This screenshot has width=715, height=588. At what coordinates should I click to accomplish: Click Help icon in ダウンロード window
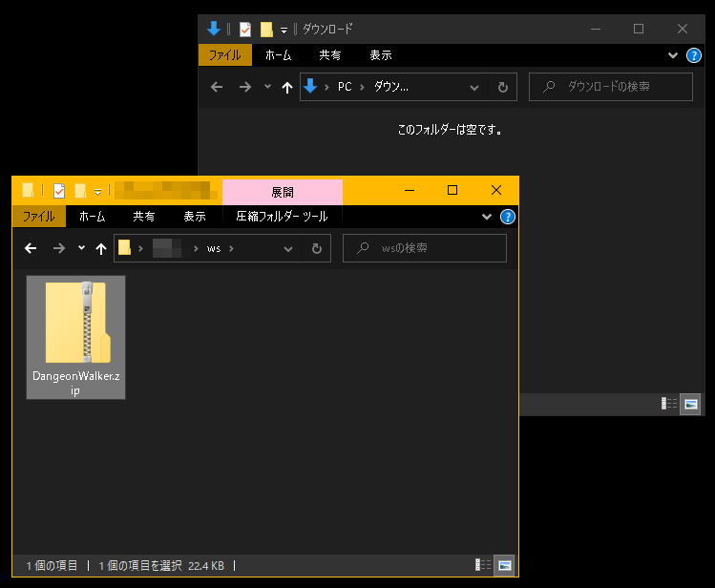tap(694, 55)
